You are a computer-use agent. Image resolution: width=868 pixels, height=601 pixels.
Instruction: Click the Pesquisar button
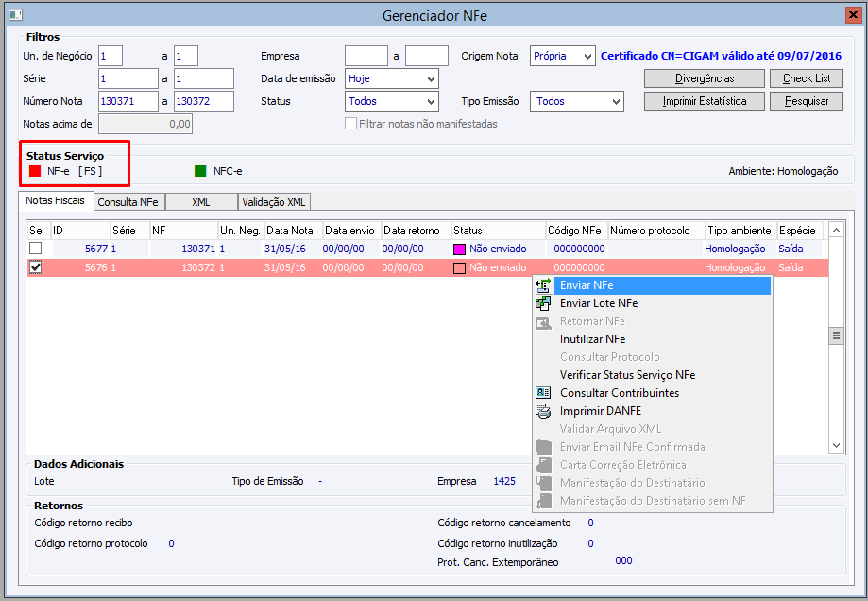tap(807, 101)
